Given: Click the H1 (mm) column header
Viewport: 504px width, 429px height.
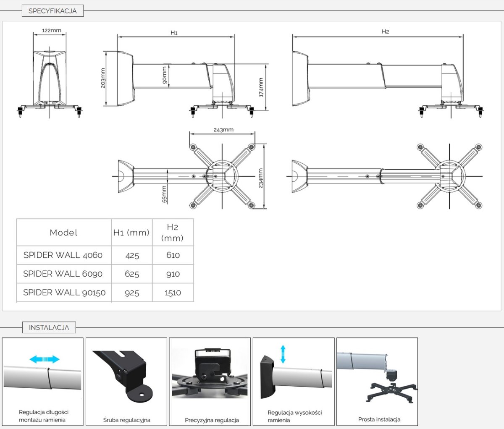Looking at the screenshot, I should tap(131, 233).
